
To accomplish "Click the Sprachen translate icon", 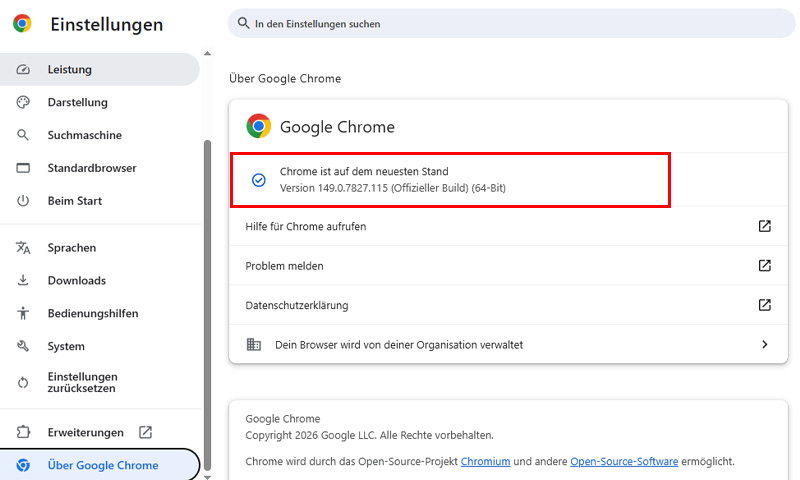I will [23, 247].
